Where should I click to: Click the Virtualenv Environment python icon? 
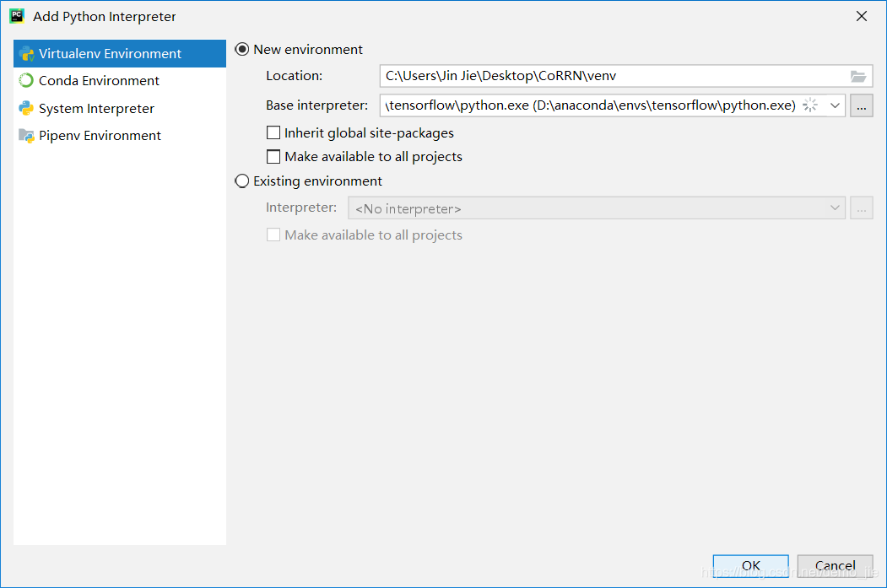[x=27, y=54]
